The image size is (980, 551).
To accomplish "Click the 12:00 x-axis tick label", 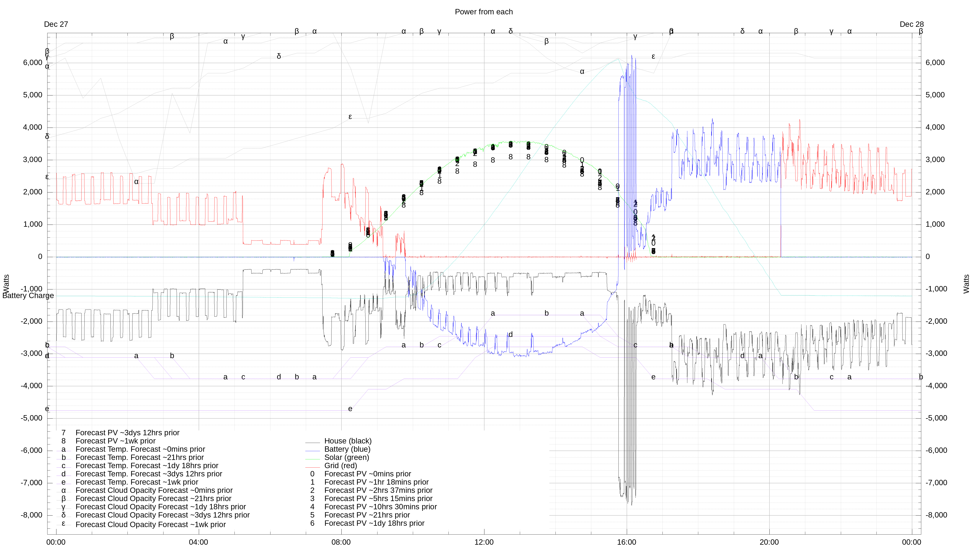I will (x=484, y=542).
